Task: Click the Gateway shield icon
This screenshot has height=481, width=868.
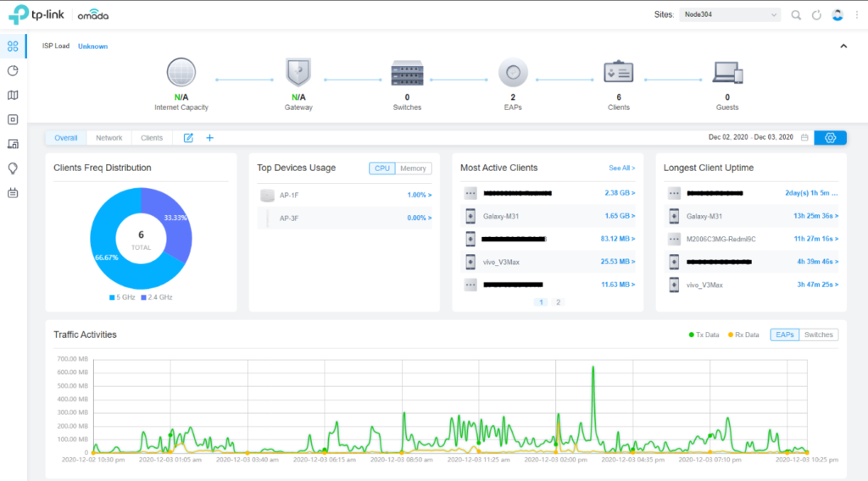Action: point(298,74)
